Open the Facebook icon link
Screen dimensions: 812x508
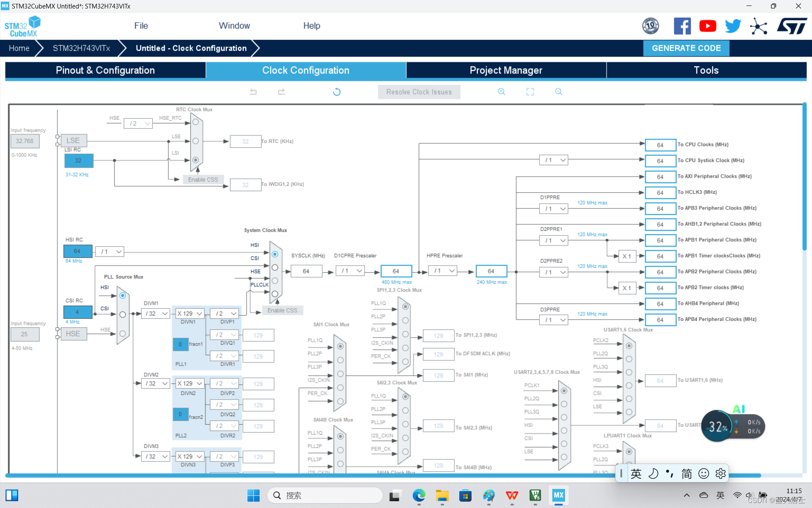pos(682,26)
